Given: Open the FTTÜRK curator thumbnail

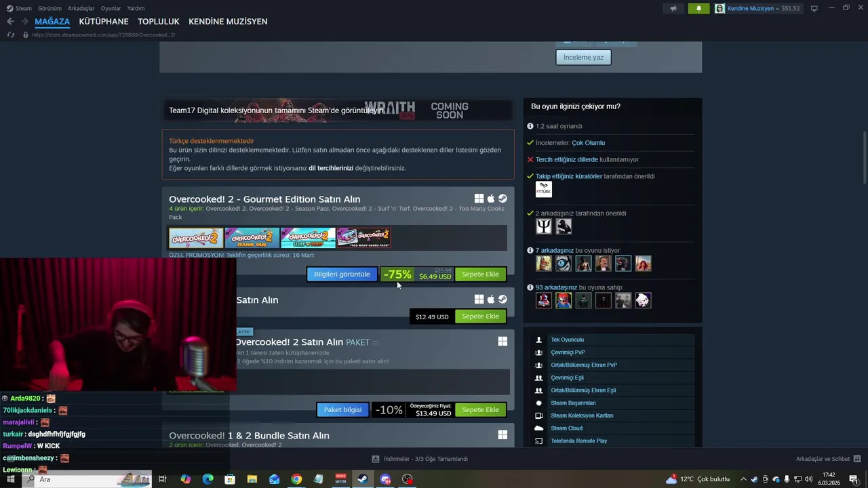Looking at the screenshot, I should click(544, 189).
